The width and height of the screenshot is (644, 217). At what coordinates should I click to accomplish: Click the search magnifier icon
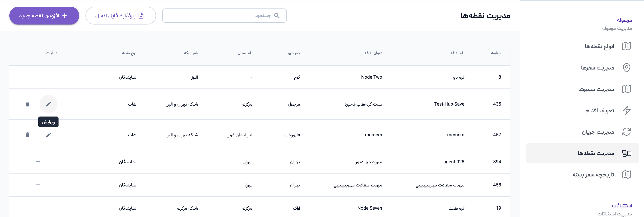coord(277,16)
